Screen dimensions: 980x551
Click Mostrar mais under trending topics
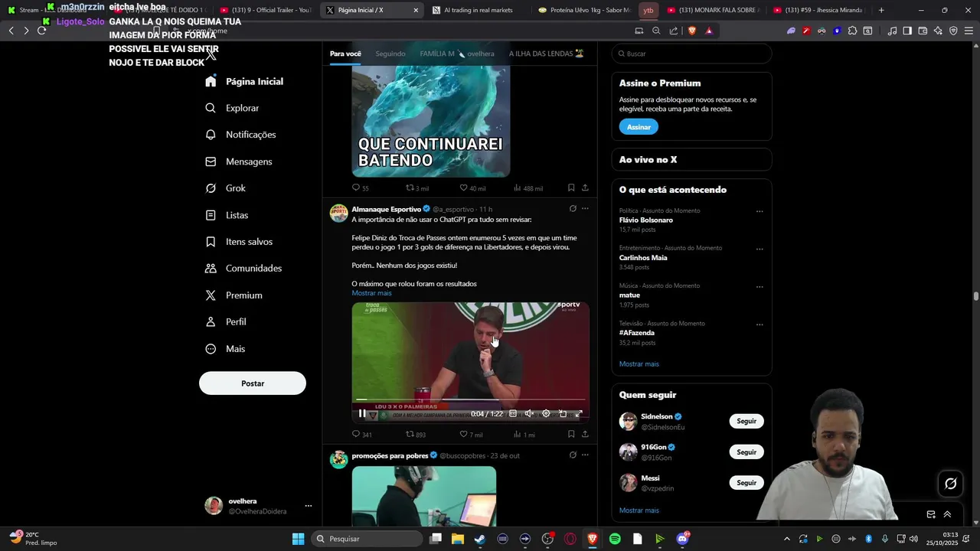click(639, 364)
